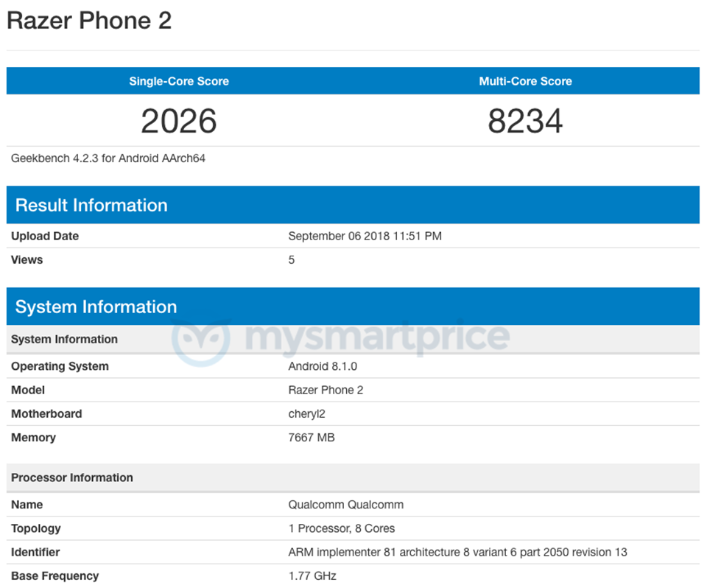
Task: Click the multi-core score value 8234
Action: (525, 120)
